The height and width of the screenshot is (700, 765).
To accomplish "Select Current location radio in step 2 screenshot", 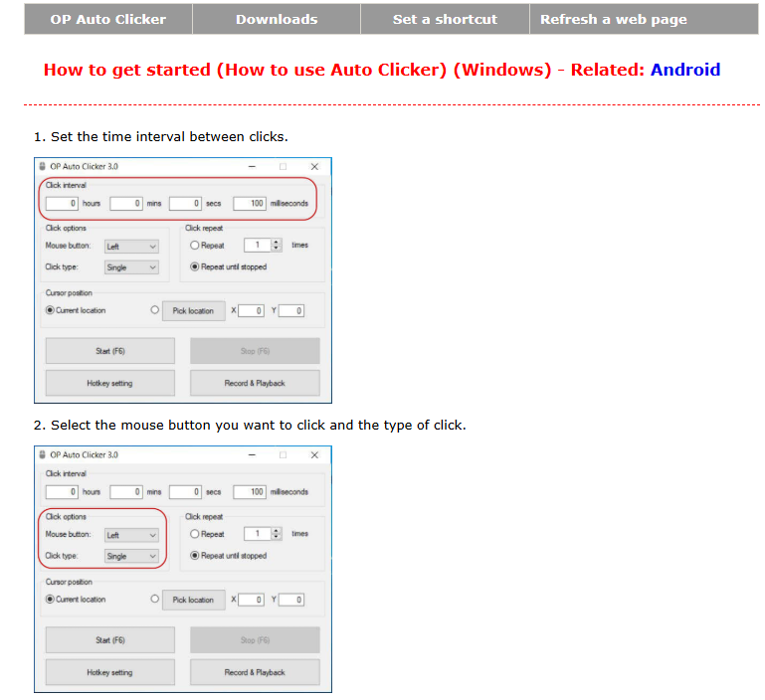I will [50, 599].
